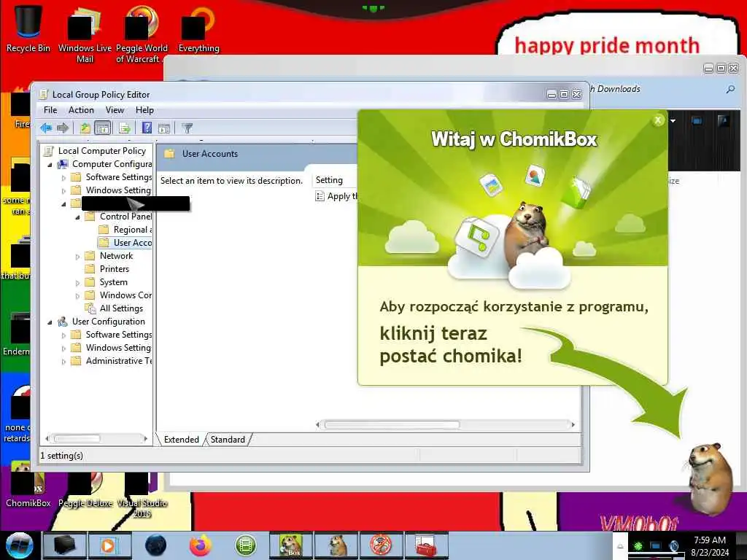Click the green film reel taskbar icon

pyautogui.click(x=246, y=545)
